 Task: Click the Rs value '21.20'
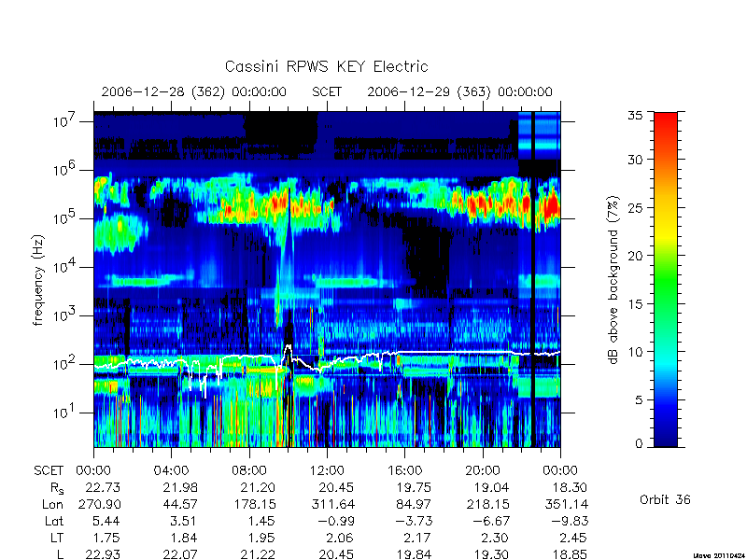[258, 487]
